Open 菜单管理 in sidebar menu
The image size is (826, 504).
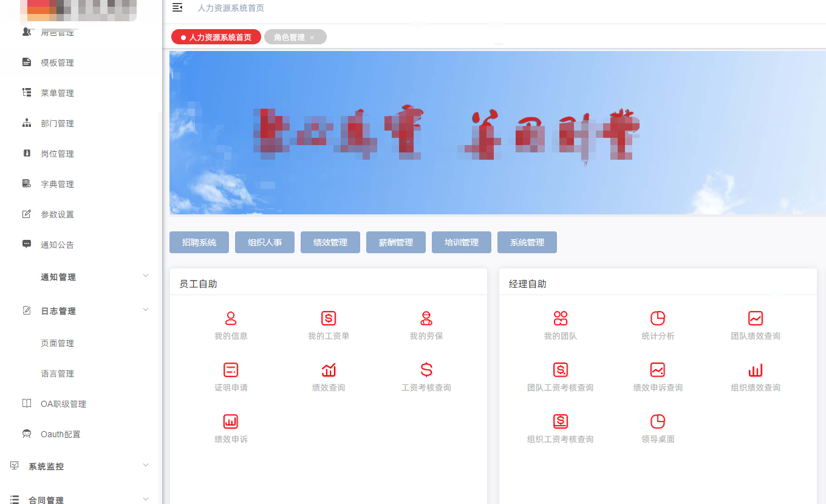pyautogui.click(x=58, y=93)
